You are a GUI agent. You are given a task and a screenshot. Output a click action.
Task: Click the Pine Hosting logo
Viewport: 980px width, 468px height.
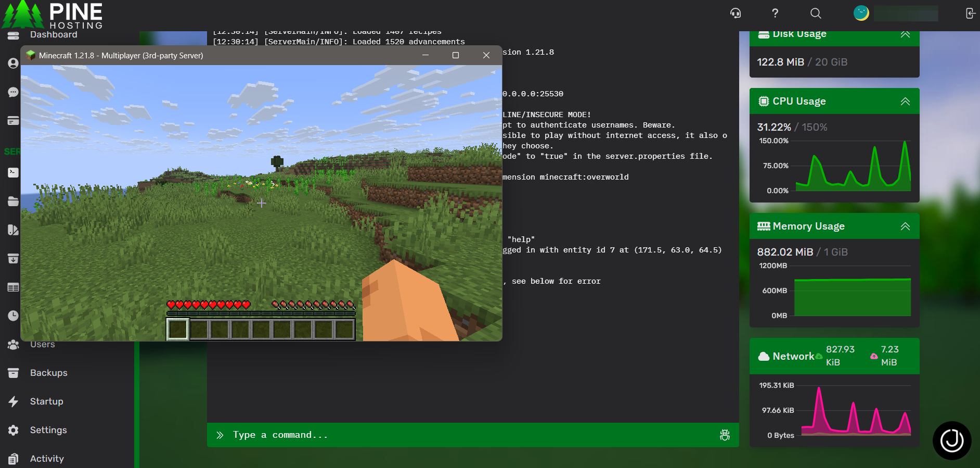[52, 15]
